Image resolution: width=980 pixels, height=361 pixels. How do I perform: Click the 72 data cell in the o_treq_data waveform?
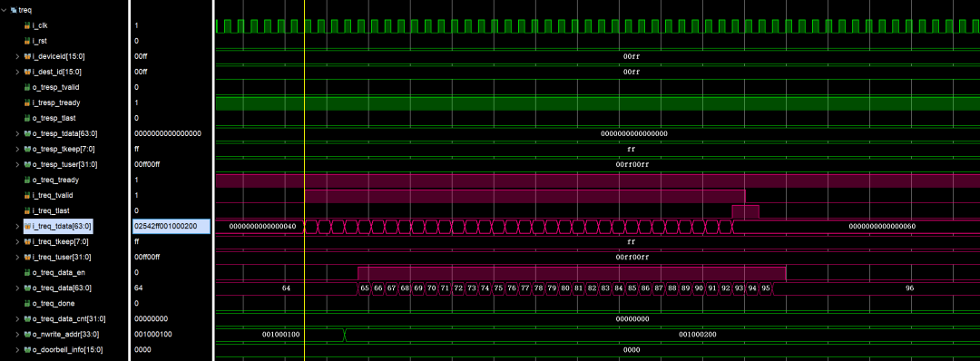coord(458,288)
